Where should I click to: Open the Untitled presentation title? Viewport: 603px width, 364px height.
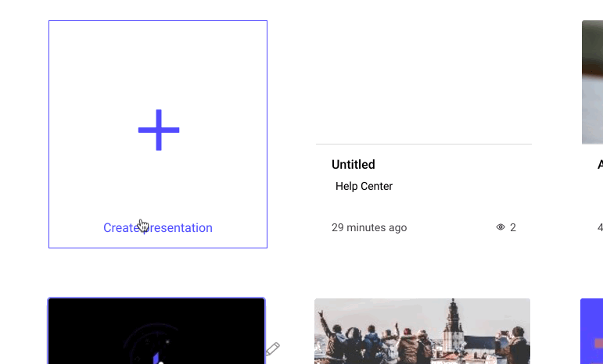click(354, 165)
